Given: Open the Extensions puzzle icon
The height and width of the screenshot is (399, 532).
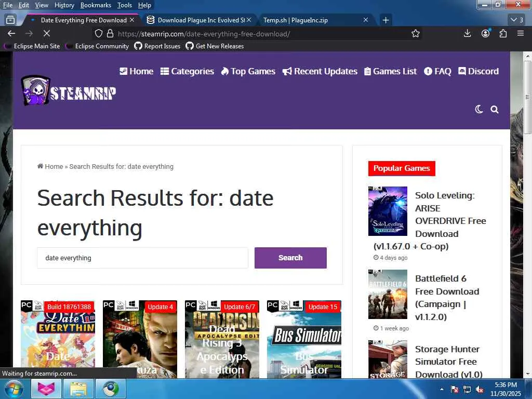Looking at the screenshot, I should (x=503, y=33).
